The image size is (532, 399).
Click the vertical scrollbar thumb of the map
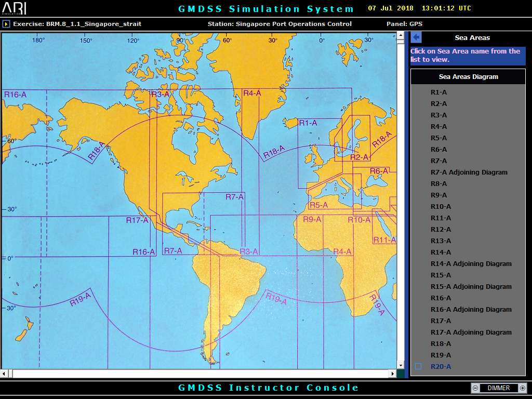point(401,42)
